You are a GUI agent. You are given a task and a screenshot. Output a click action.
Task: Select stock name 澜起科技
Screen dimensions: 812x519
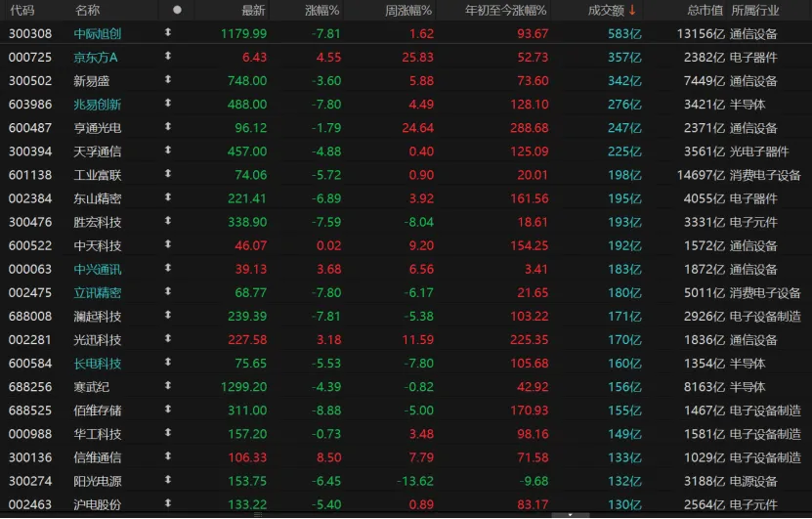point(98,317)
